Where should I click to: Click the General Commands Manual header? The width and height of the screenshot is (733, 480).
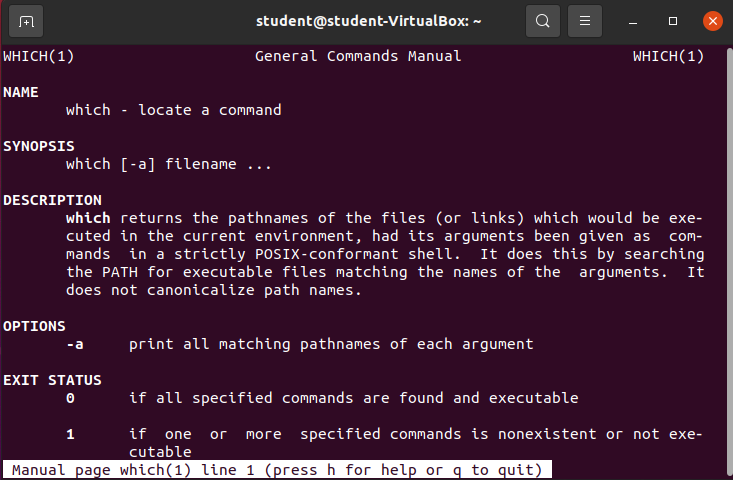[x=358, y=56]
